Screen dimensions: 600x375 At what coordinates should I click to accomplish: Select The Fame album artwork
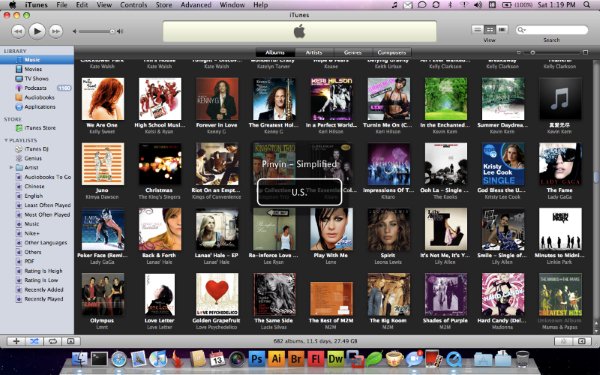(560, 164)
